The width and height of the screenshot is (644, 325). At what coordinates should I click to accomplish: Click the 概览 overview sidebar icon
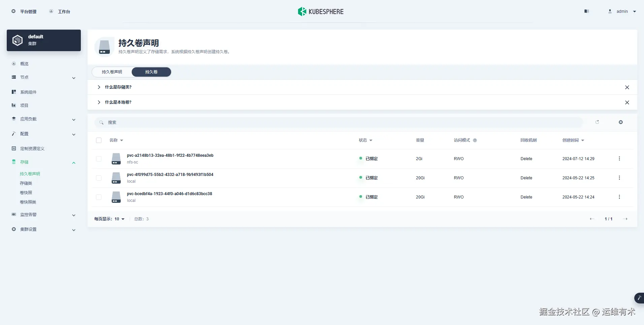tap(14, 64)
